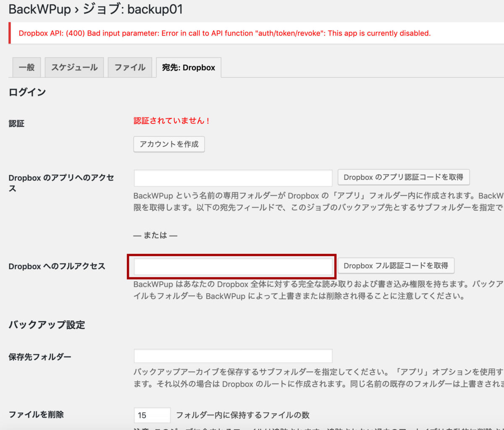Select the ファイル tab
The width and height of the screenshot is (504, 430).
coord(130,67)
